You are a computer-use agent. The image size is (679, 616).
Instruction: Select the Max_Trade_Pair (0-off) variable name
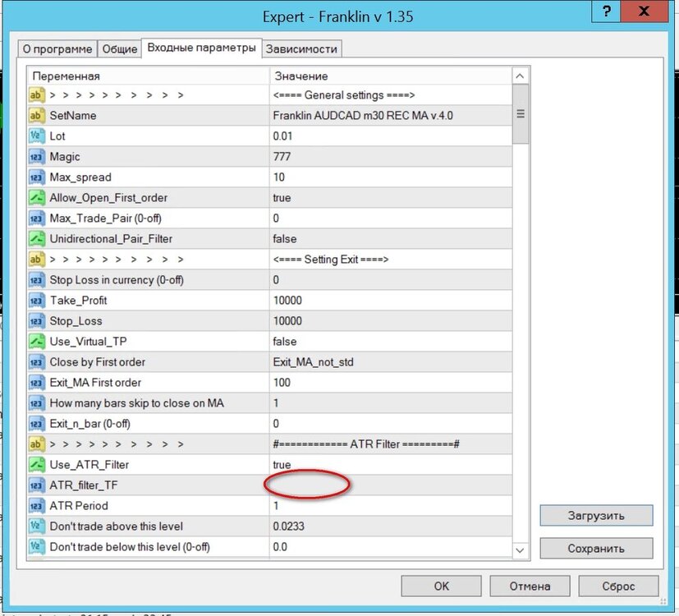106,218
